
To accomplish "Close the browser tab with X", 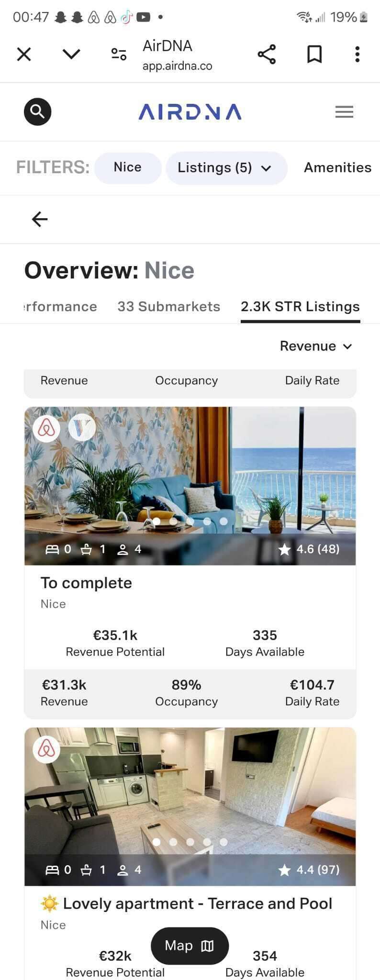I will pyautogui.click(x=24, y=55).
